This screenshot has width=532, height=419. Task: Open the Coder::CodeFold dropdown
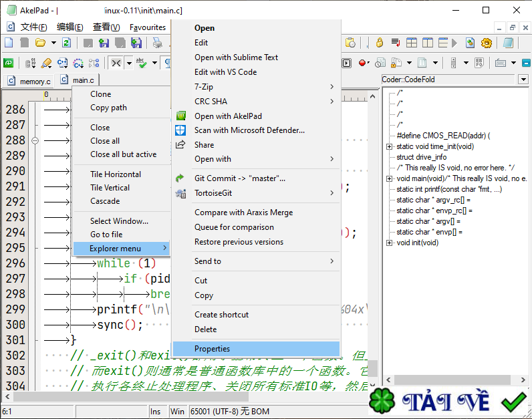[x=522, y=80]
